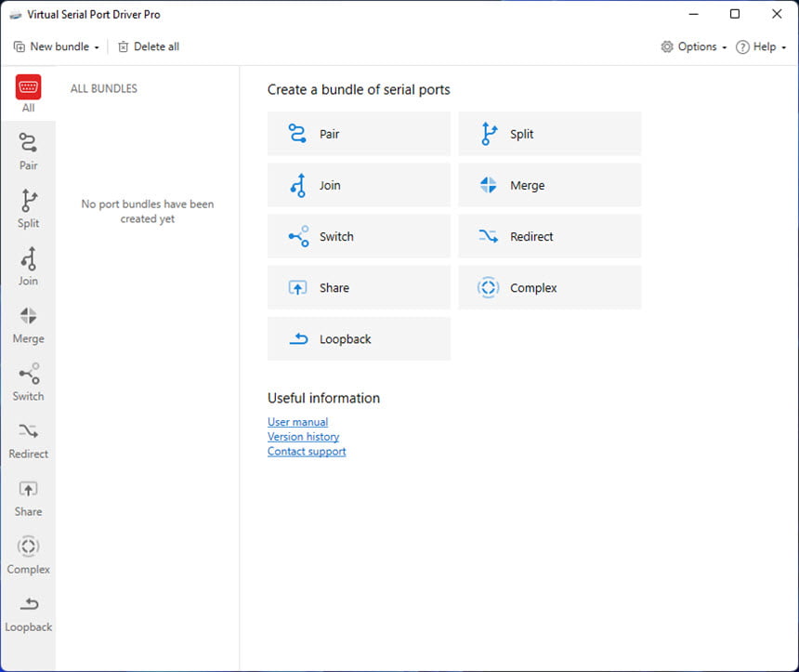Image resolution: width=799 pixels, height=672 pixels.
Task: Create a Pair bundle from main panel
Action: [359, 134]
